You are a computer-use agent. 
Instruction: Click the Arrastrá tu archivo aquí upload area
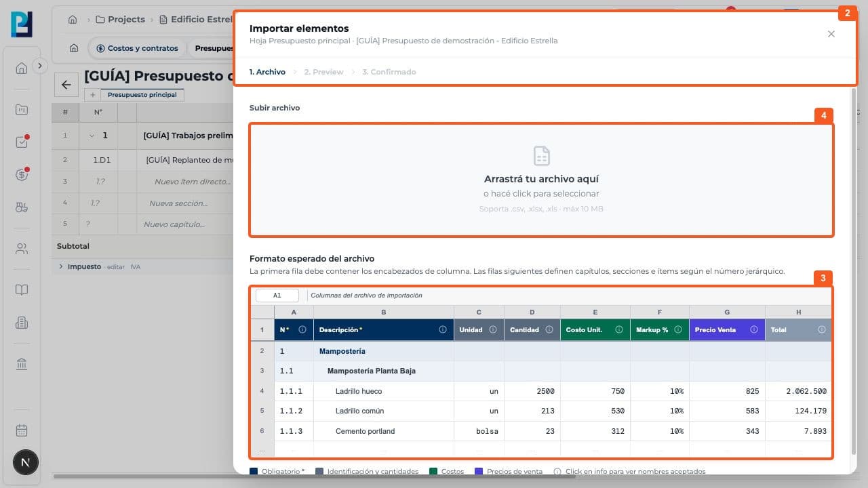(x=541, y=180)
